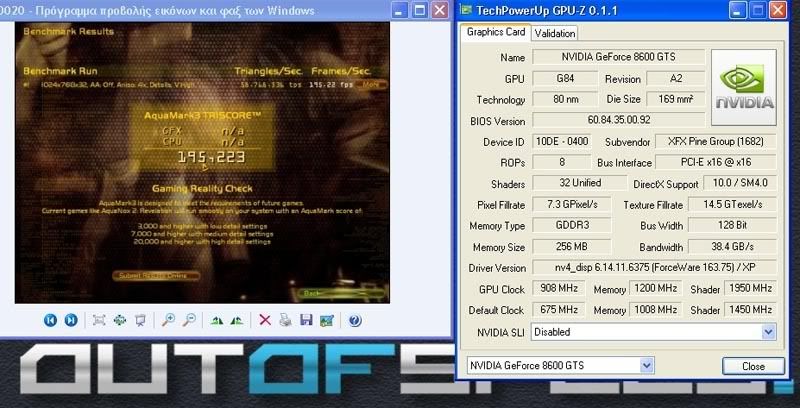The image size is (800, 408).
Task: Click GPU Clock value 908 MHz
Action: (559, 288)
